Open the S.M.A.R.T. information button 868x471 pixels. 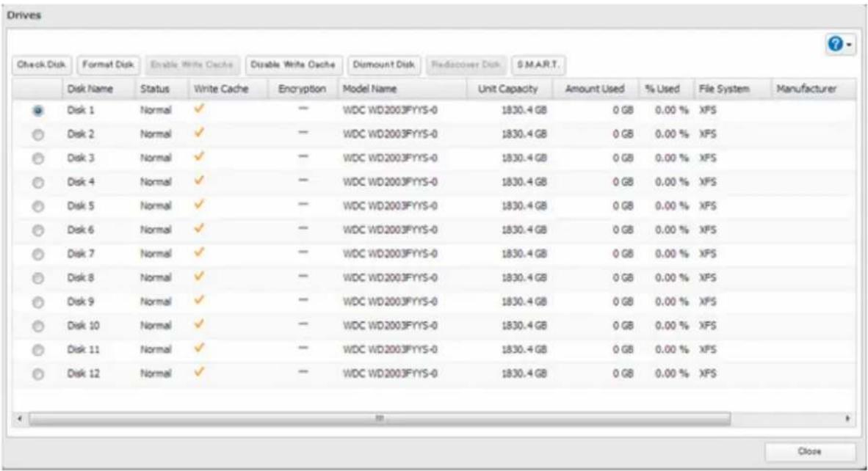(x=538, y=65)
